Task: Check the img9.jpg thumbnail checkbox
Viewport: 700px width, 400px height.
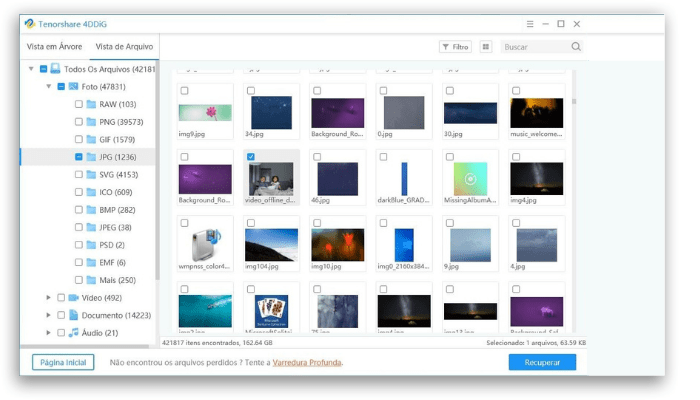Action: 184,91
